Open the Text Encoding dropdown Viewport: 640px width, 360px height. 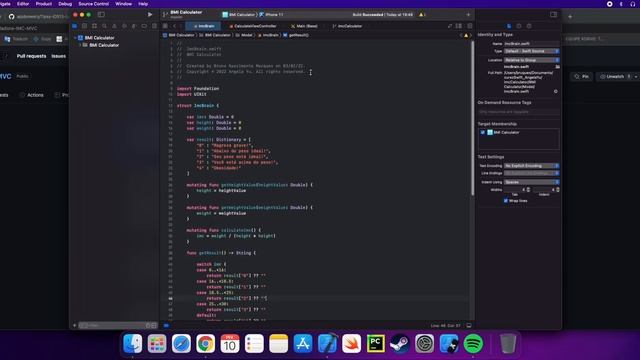pyautogui.click(x=531, y=166)
